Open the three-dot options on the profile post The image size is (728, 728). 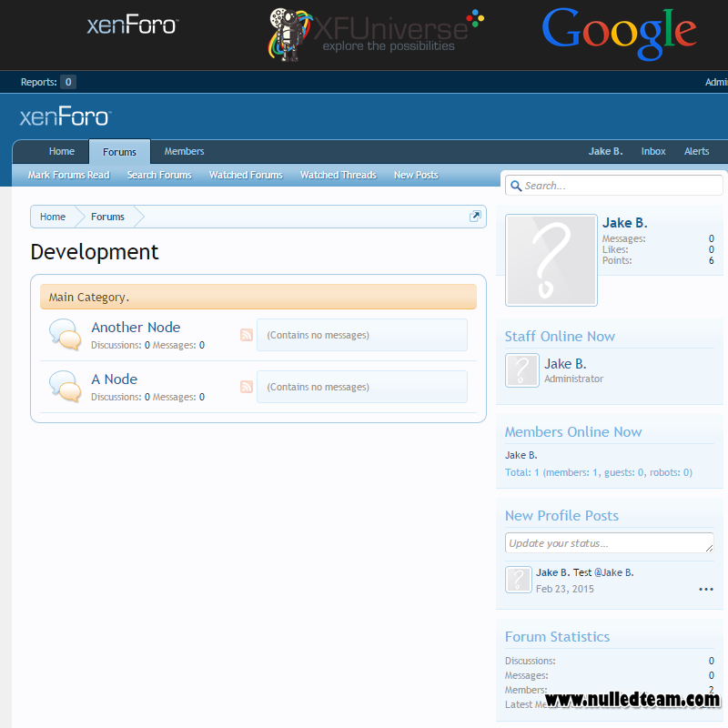[x=706, y=589]
